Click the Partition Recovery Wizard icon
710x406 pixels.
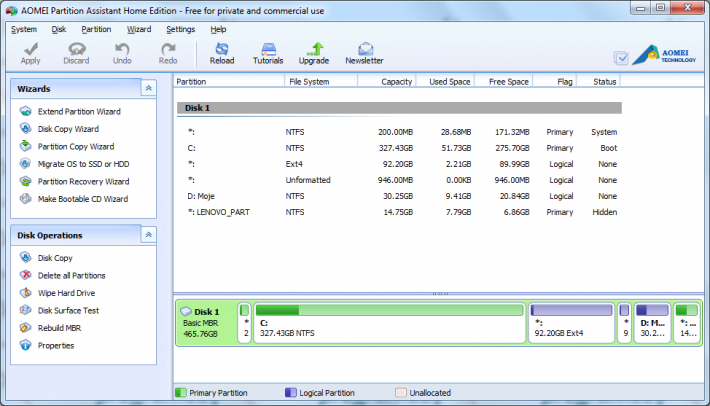point(26,182)
